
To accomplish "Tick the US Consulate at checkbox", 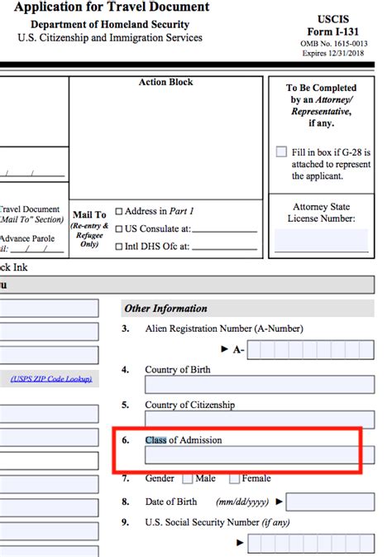I will pos(119,229).
